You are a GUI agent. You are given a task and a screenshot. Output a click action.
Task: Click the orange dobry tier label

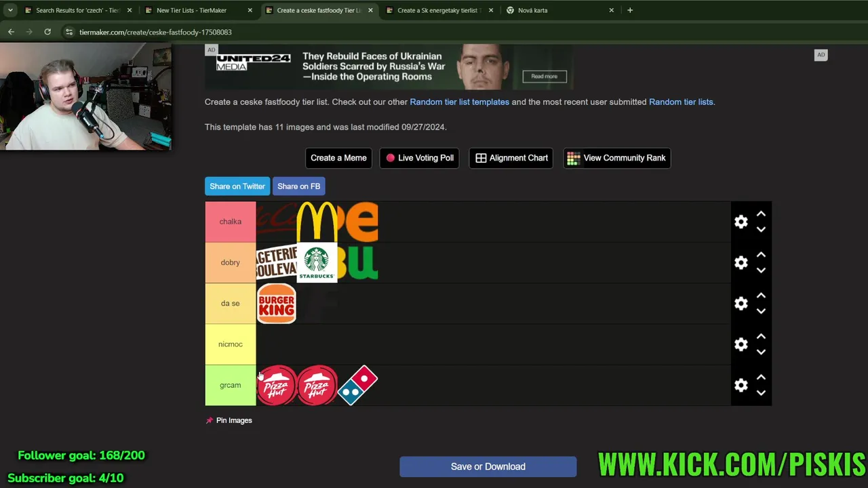[x=231, y=262]
